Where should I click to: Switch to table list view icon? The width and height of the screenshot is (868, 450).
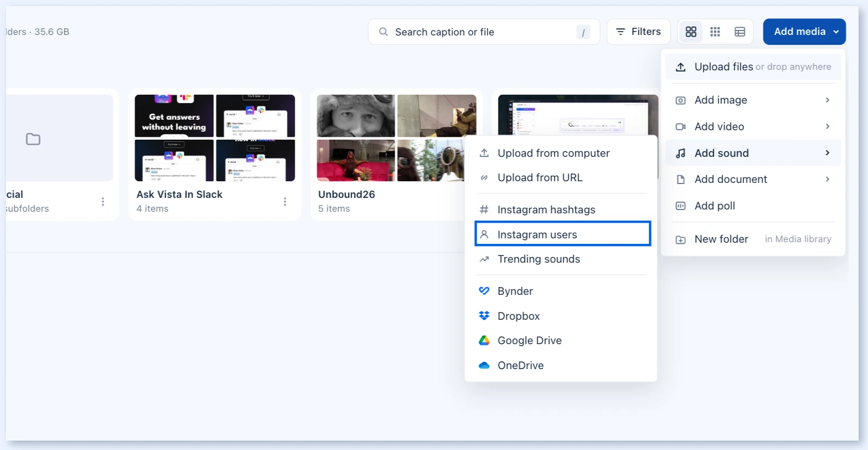(740, 32)
